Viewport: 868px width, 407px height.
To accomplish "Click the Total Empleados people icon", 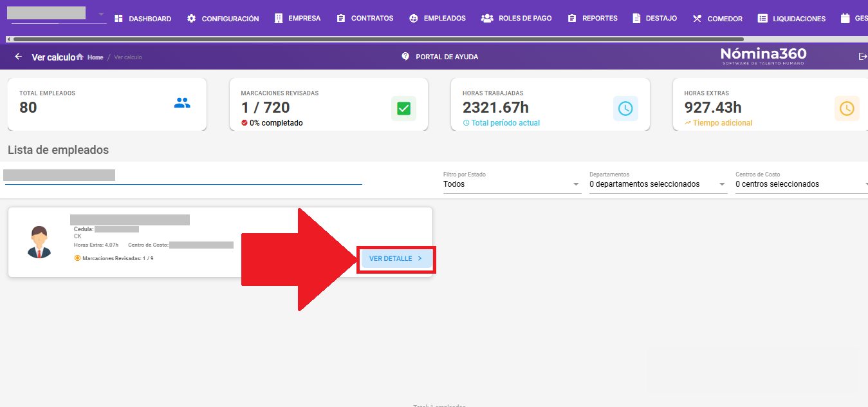I will [182, 102].
